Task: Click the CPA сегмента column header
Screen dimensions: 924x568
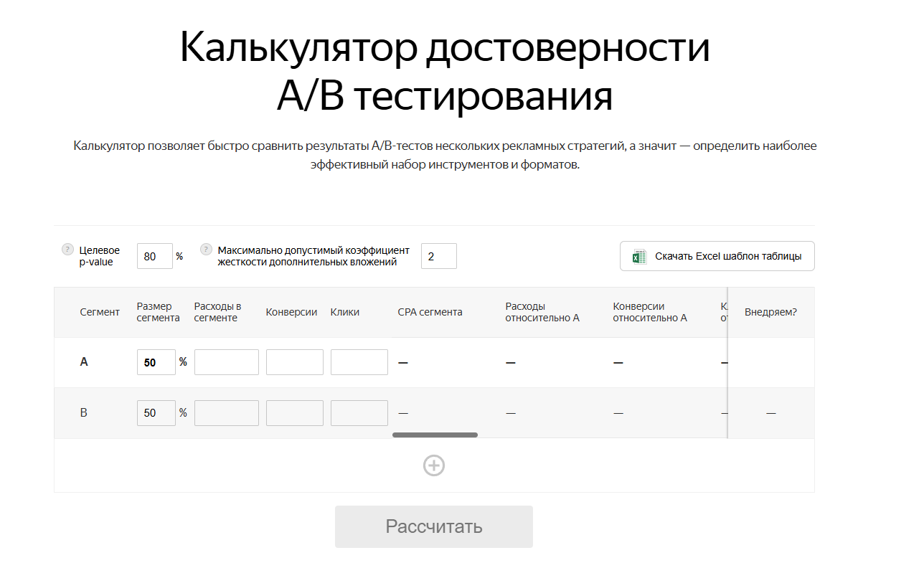Action: [x=428, y=312]
